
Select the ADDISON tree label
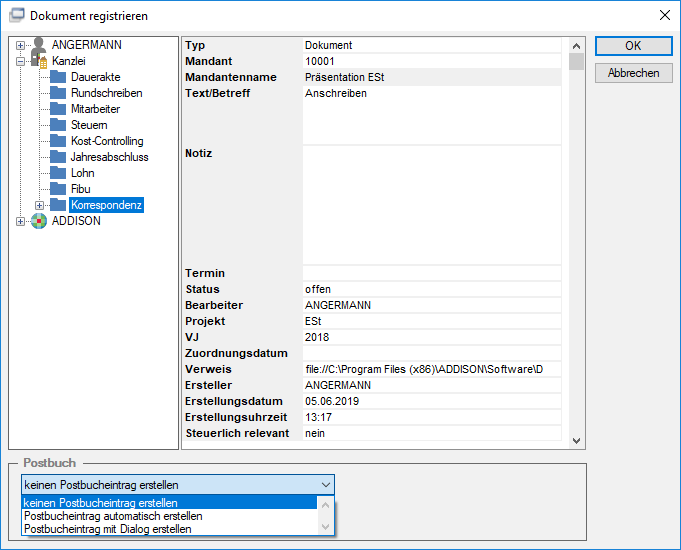pos(76,221)
